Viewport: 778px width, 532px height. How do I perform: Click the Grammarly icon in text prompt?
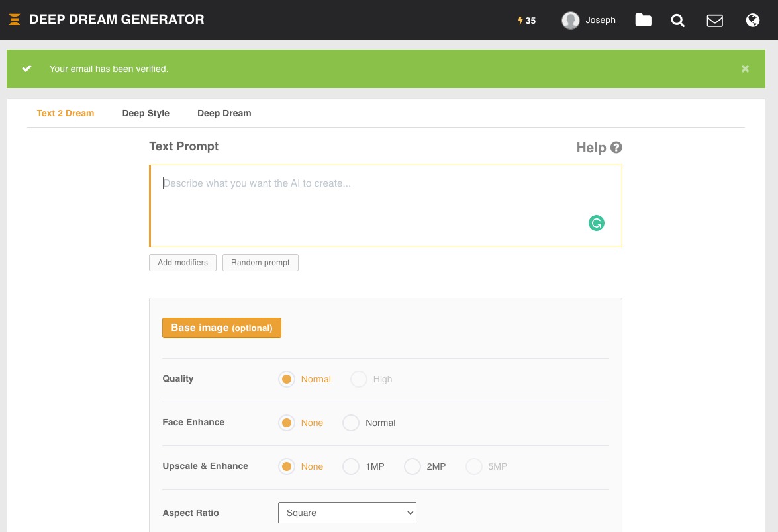pos(597,223)
